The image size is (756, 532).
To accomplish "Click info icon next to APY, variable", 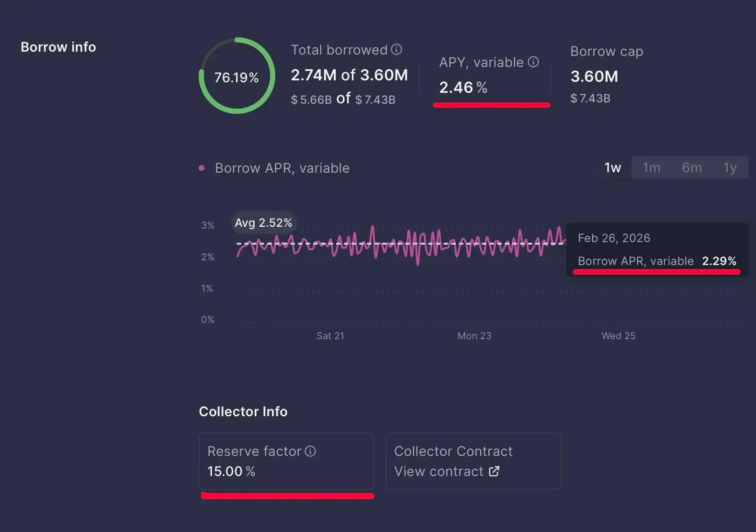I will pyautogui.click(x=533, y=62).
